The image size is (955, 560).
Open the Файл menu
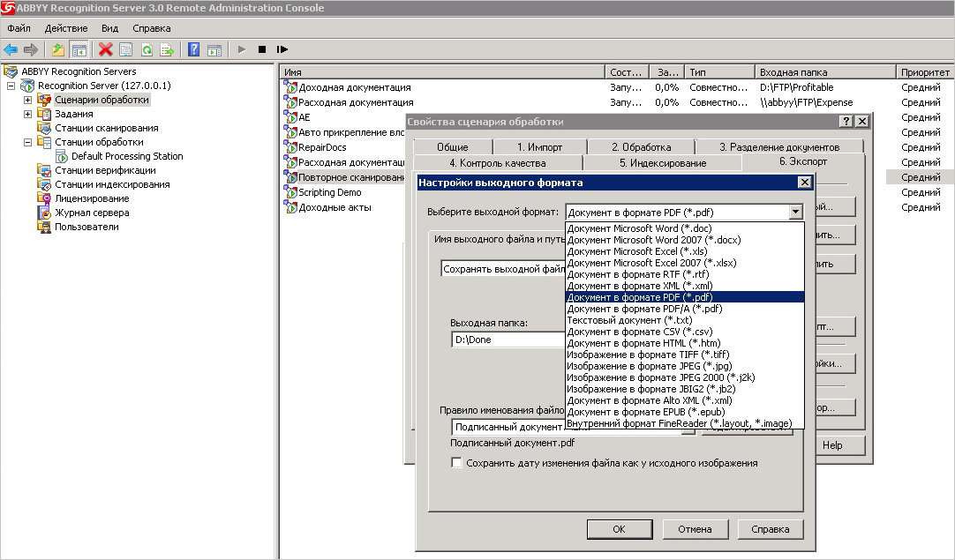click(x=19, y=28)
